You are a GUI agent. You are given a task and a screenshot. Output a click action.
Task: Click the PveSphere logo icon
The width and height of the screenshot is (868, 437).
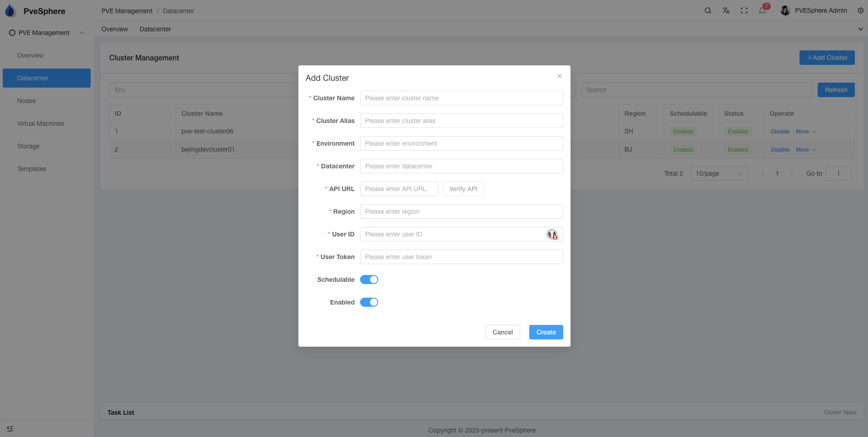coord(10,10)
